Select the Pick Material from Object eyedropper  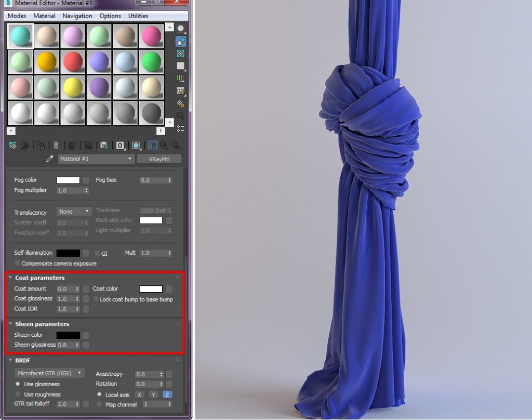click(x=49, y=159)
